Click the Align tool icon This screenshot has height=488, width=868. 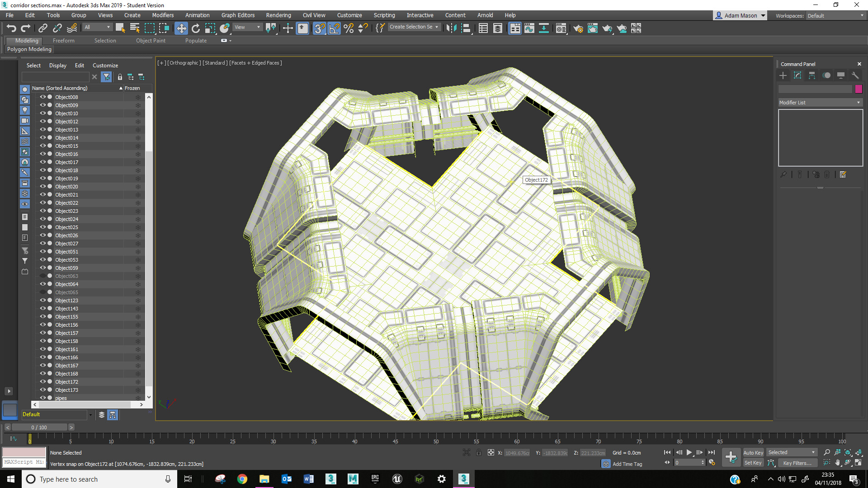[466, 28]
